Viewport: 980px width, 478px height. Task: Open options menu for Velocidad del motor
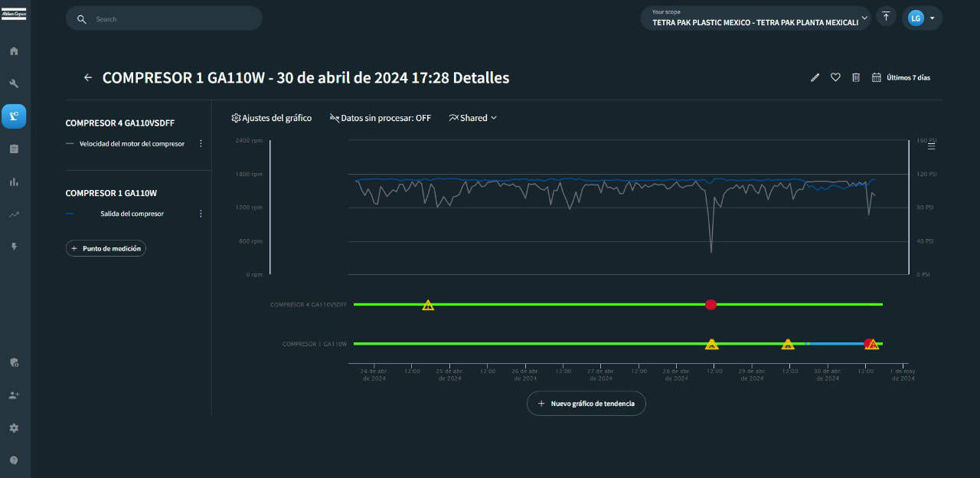pos(201,143)
